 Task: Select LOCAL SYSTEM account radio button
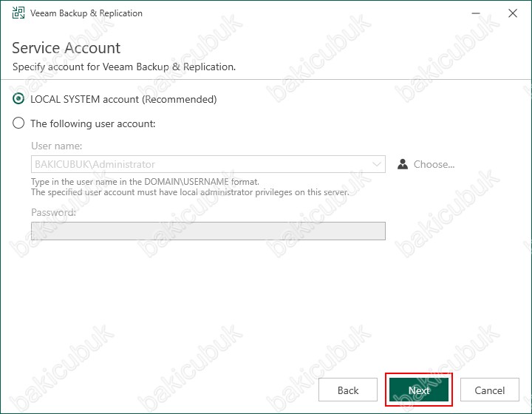pos(18,99)
